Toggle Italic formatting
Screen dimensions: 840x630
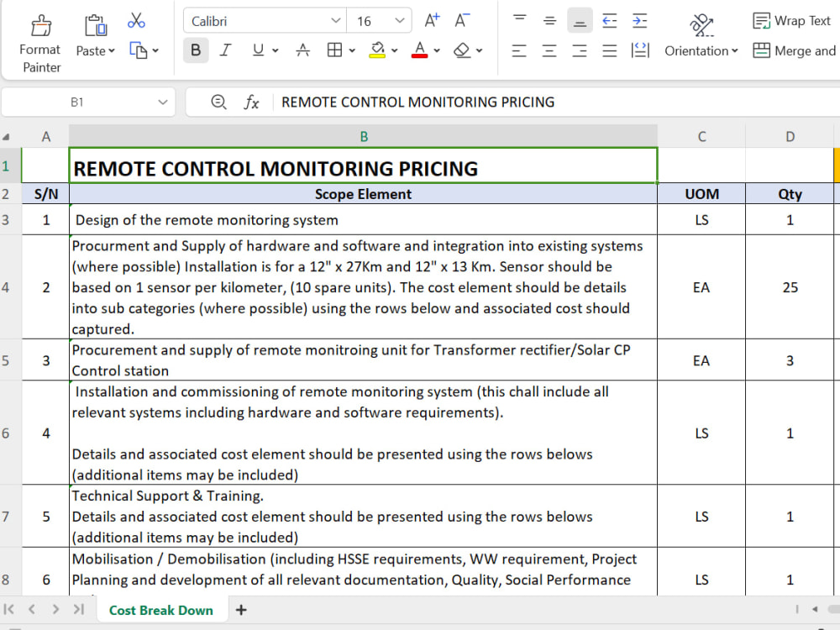point(225,50)
